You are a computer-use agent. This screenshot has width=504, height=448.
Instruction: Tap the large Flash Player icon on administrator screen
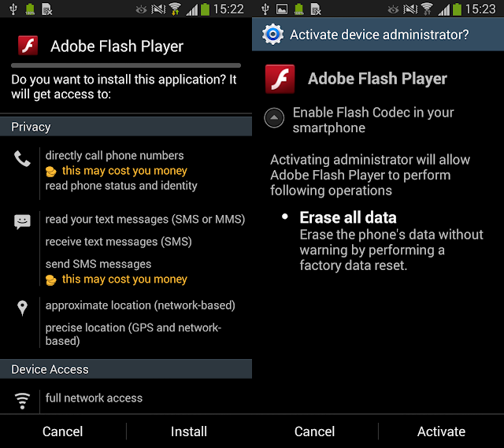[x=280, y=79]
